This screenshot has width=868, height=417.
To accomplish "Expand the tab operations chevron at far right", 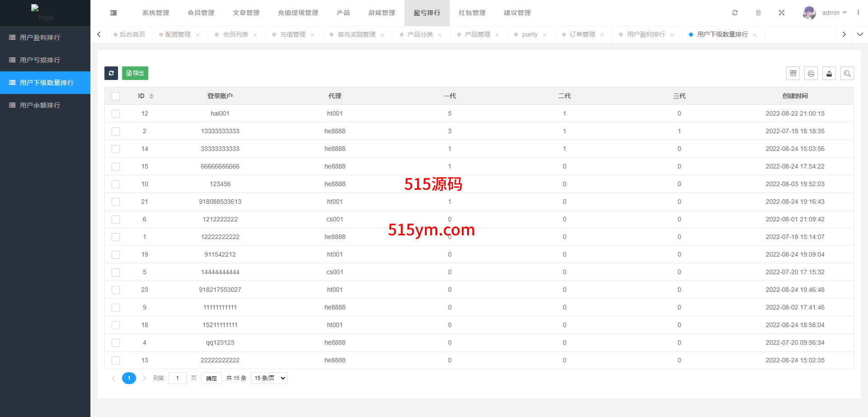I will pyautogui.click(x=860, y=34).
